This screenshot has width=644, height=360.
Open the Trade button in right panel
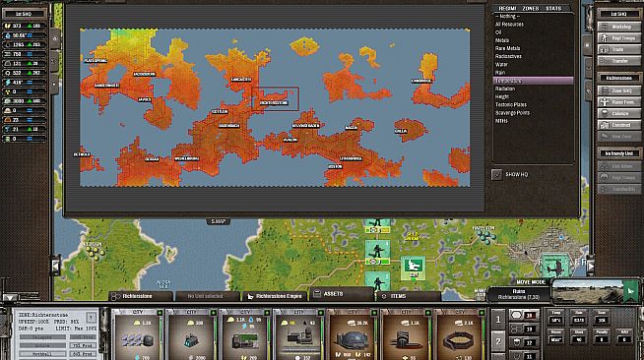click(x=619, y=49)
